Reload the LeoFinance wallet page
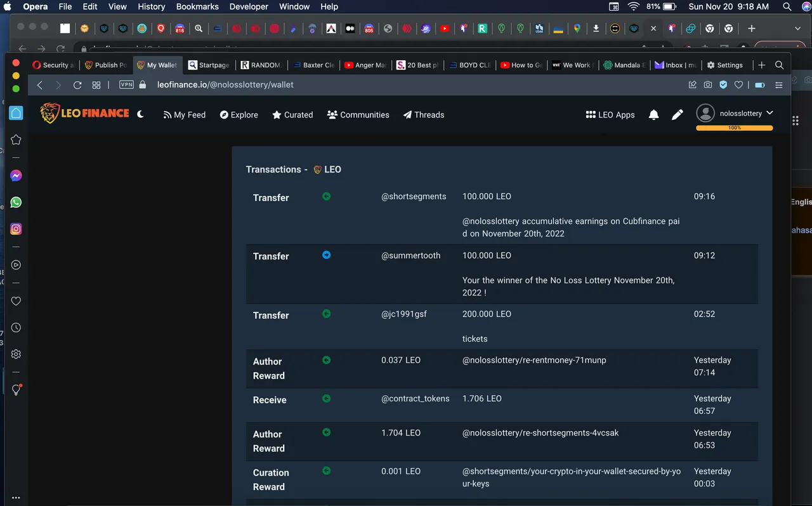Viewport: 812px width, 506px height. pyautogui.click(x=77, y=85)
